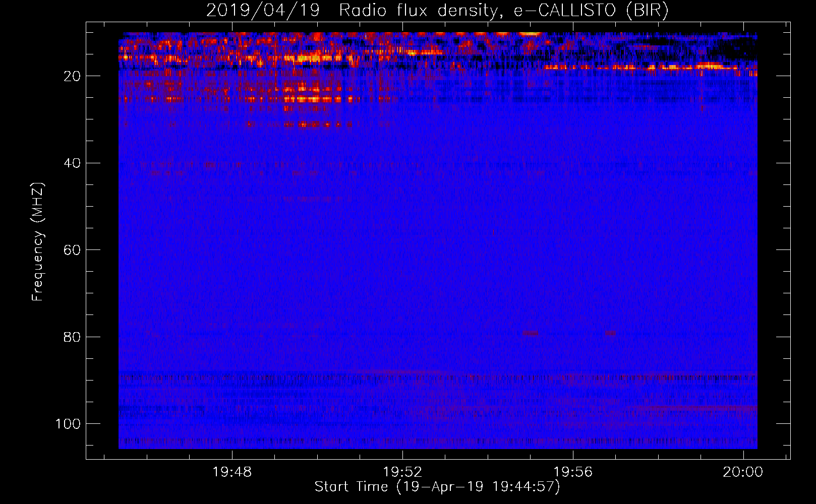
Task: Click the 19:52 time tick label
Action: pyautogui.click(x=402, y=472)
